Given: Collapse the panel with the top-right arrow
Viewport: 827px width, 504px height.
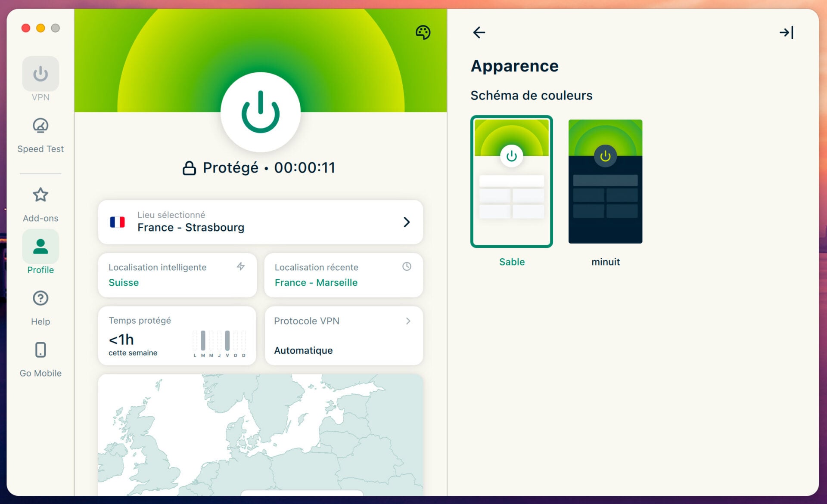Looking at the screenshot, I should tap(787, 32).
